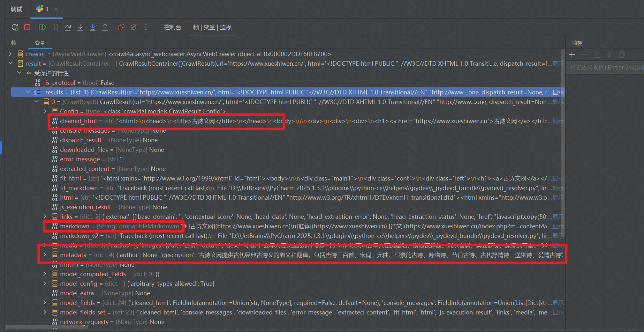The width and height of the screenshot is (644, 332).
Task: Step into my code only
Action: pyautogui.click(x=93, y=27)
